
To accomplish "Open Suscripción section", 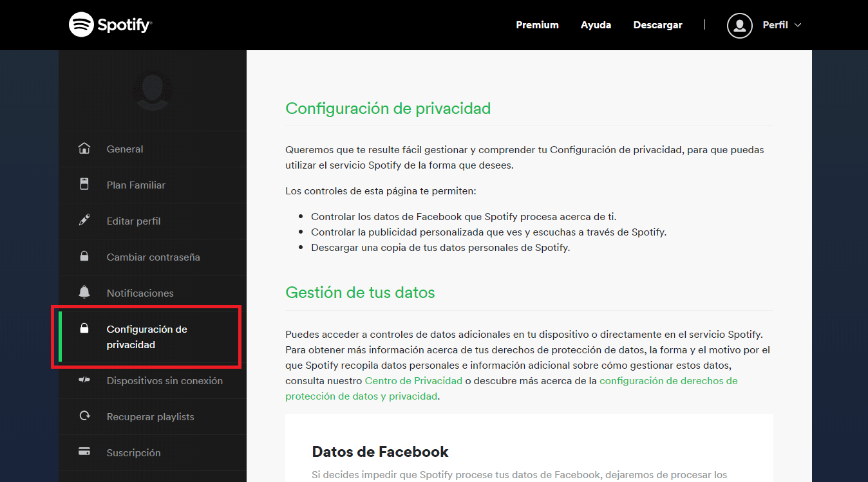I will coord(133,452).
